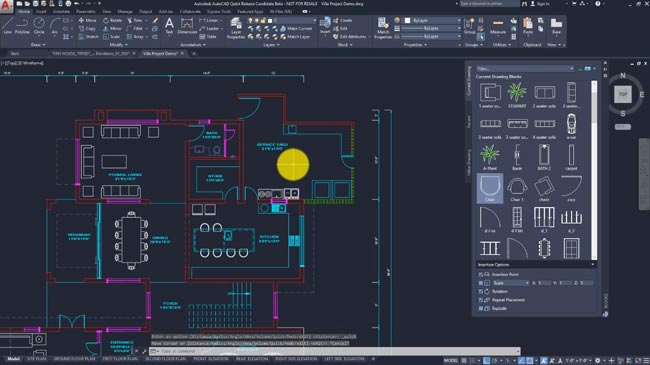Image resolution: width=650 pixels, height=365 pixels.
Task: Toggle the Explode checkbox
Action: point(480,309)
